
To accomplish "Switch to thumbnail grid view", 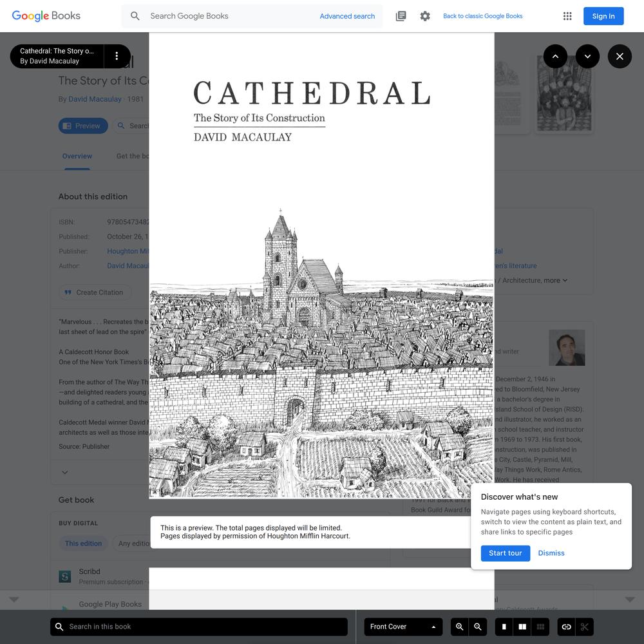I will coord(540,627).
